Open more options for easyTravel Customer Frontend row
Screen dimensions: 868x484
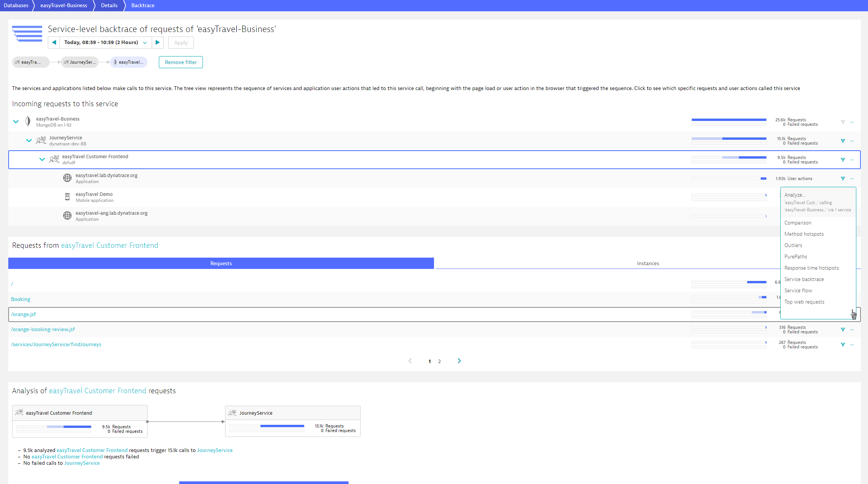852,160
